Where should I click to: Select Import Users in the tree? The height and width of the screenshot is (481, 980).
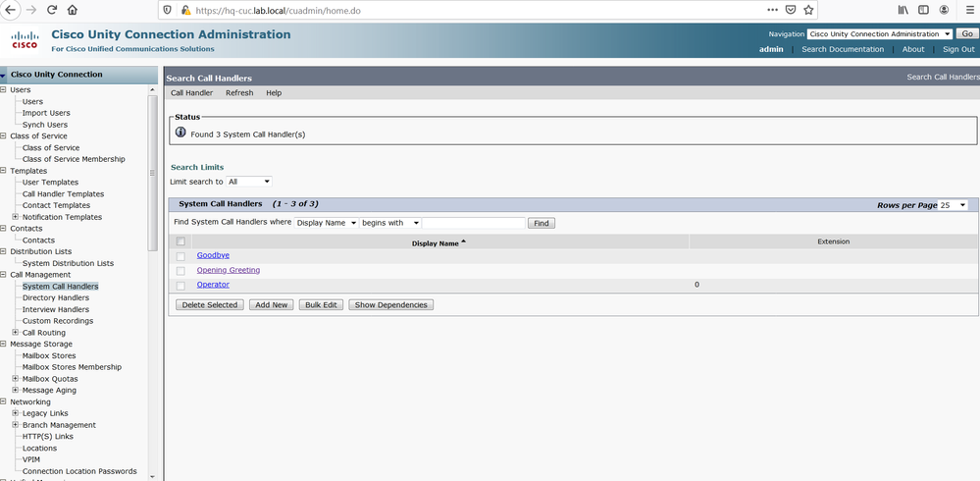(x=46, y=113)
